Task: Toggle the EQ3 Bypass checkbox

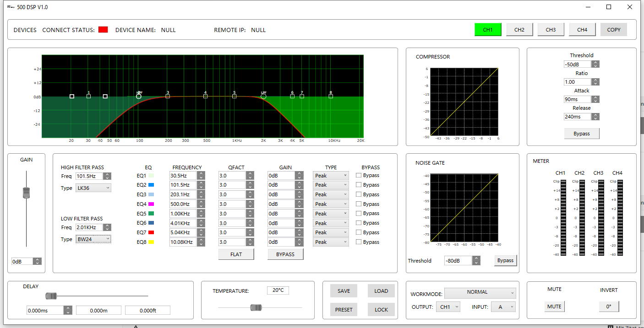Action: [359, 194]
